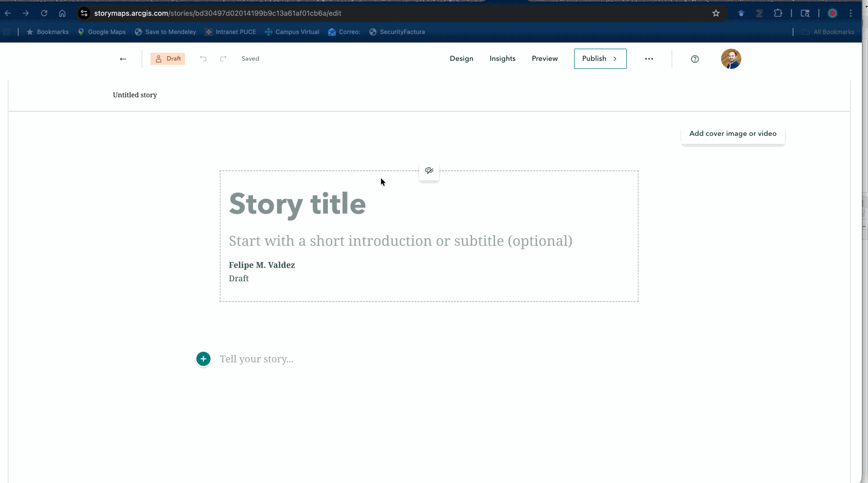The width and height of the screenshot is (868, 483).
Task: Open the Intranet PUCE bookmark
Action: tap(231, 32)
